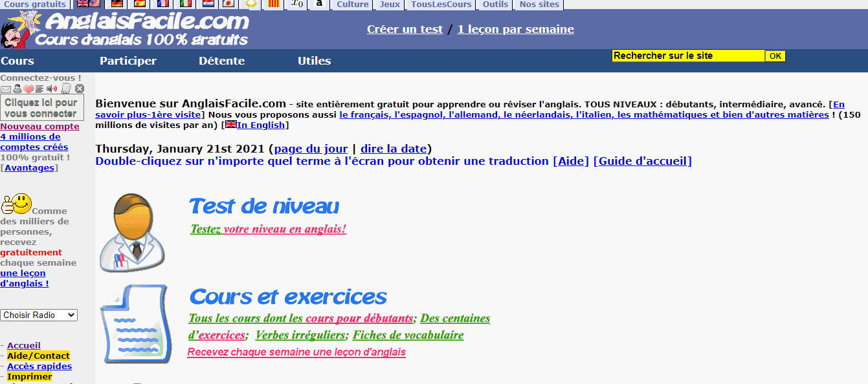Open the "En savoir plus-1ère visite" link
868x384 pixels.
coord(470,109)
